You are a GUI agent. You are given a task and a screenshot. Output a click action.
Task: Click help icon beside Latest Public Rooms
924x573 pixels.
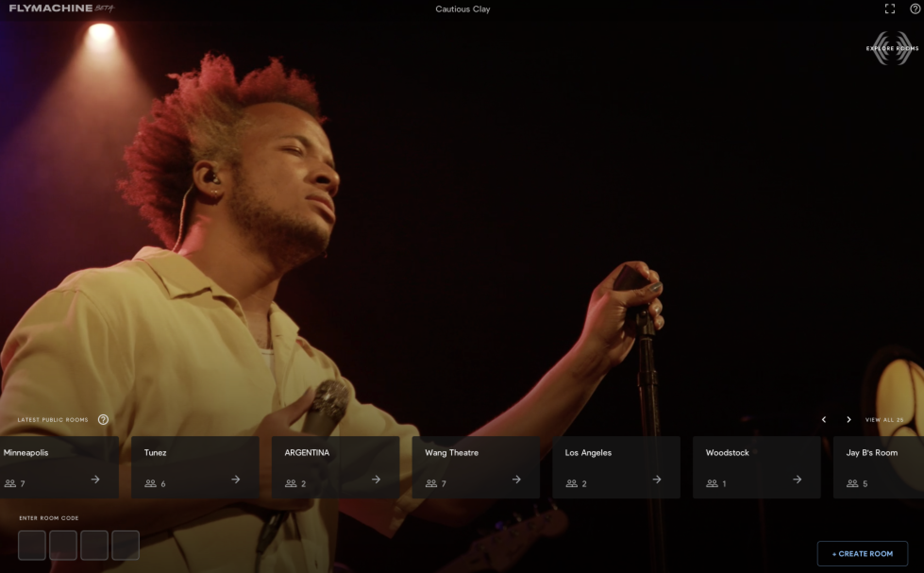point(103,420)
